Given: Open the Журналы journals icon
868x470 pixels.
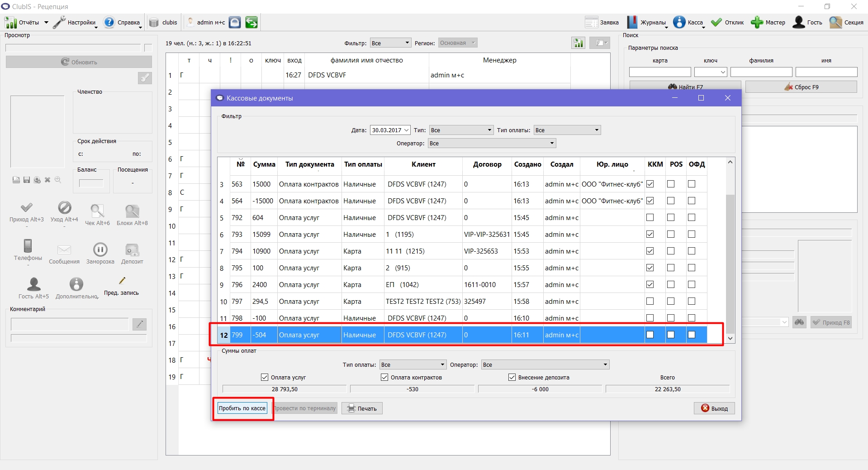Looking at the screenshot, I should coord(632,22).
